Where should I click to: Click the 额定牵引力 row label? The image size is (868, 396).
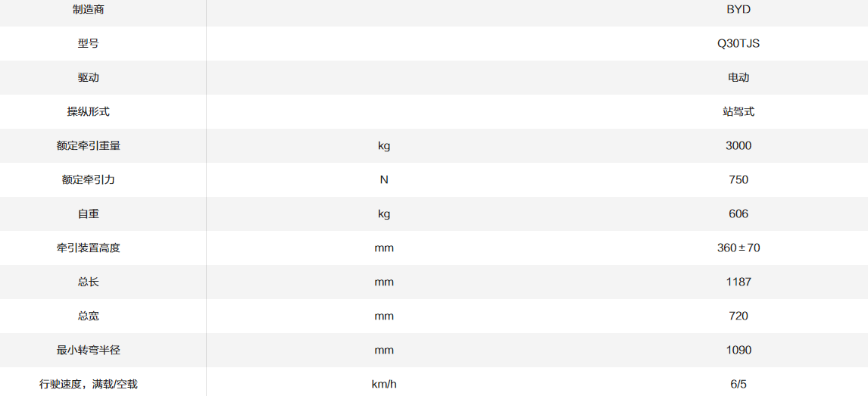pyautogui.click(x=89, y=179)
